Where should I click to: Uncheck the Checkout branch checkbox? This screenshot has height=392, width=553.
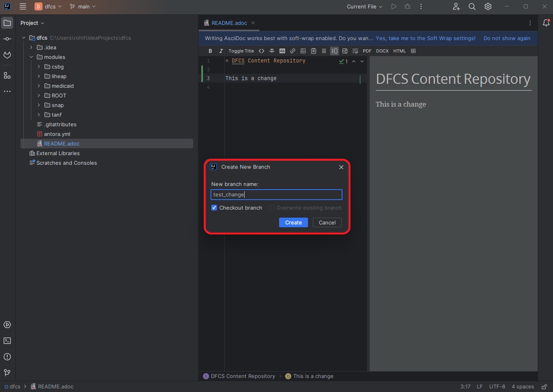(214, 208)
